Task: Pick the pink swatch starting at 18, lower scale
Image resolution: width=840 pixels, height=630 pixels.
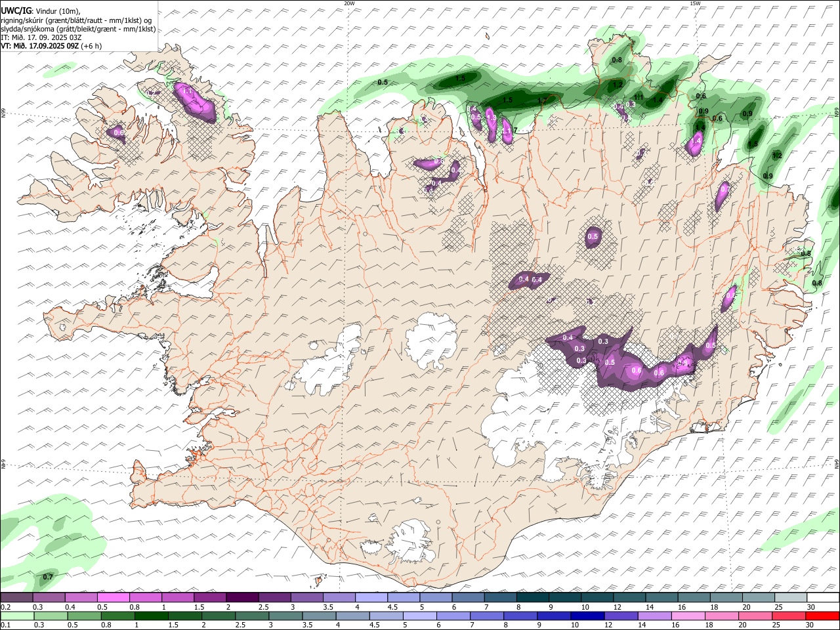Action: 721,616
